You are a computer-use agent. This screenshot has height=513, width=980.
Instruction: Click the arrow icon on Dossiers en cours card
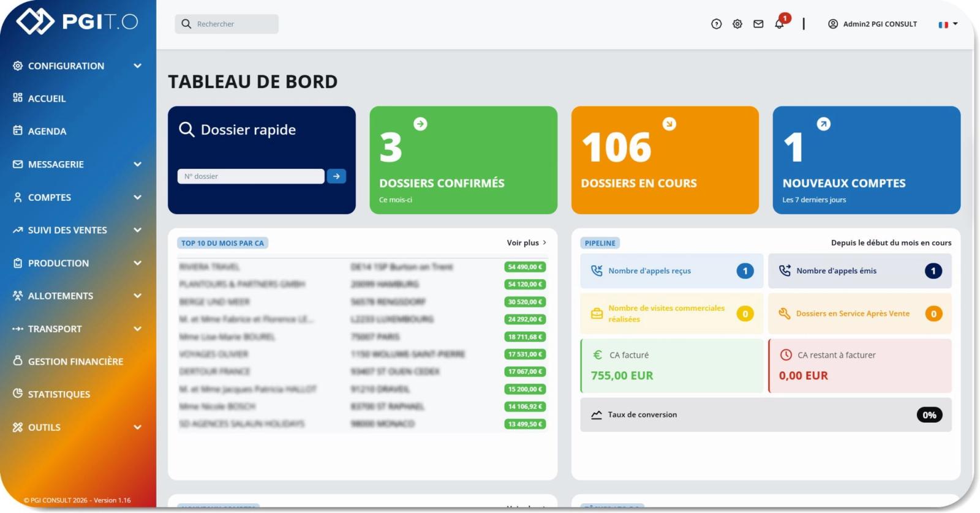point(669,124)
